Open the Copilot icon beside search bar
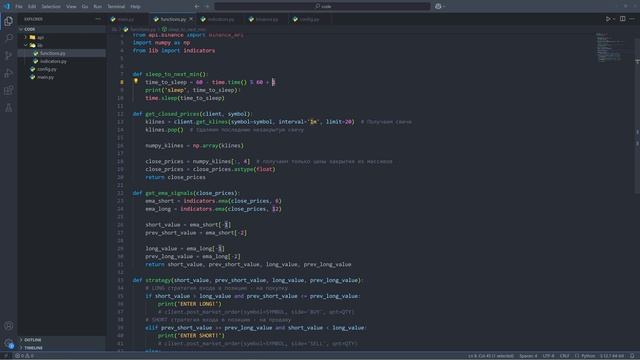This screenshot has width=640, height=360. (438, 6)
